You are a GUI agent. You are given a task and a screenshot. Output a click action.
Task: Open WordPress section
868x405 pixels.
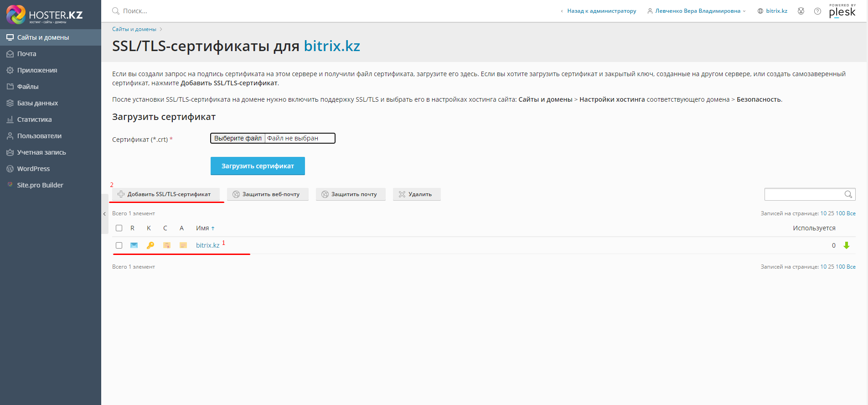pos(51,169)
